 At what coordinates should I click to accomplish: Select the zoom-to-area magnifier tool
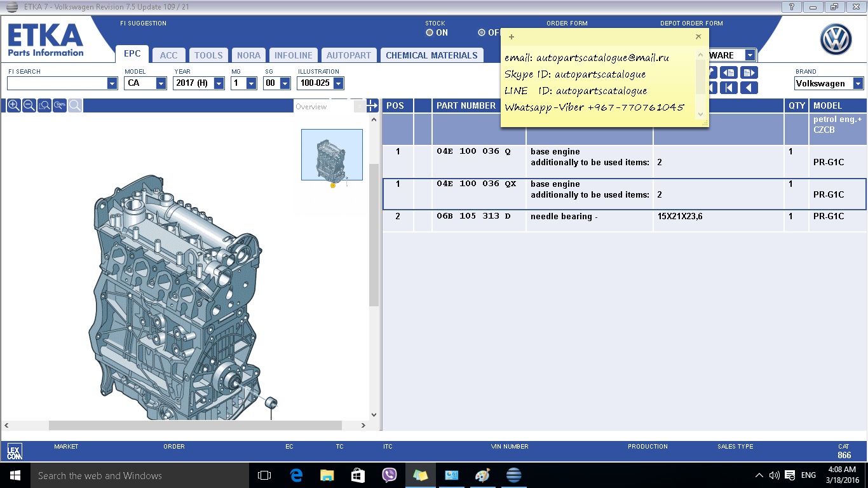(44, 105)
